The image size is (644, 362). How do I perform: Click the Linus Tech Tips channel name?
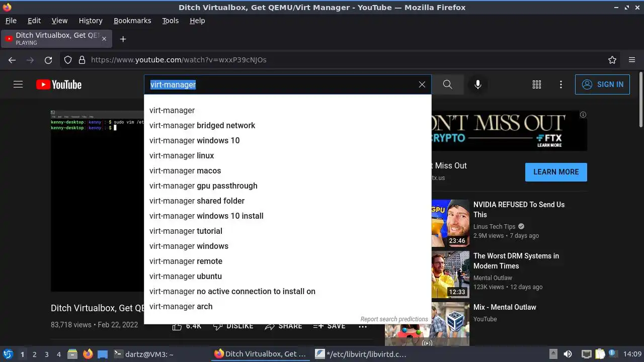pyautogui.click(x=495, y=227)
